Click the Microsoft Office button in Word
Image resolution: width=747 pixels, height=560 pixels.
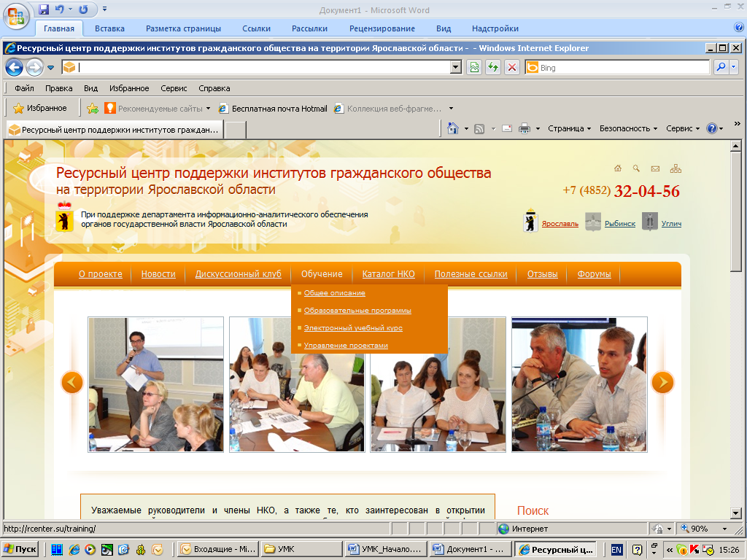point(16,16)
